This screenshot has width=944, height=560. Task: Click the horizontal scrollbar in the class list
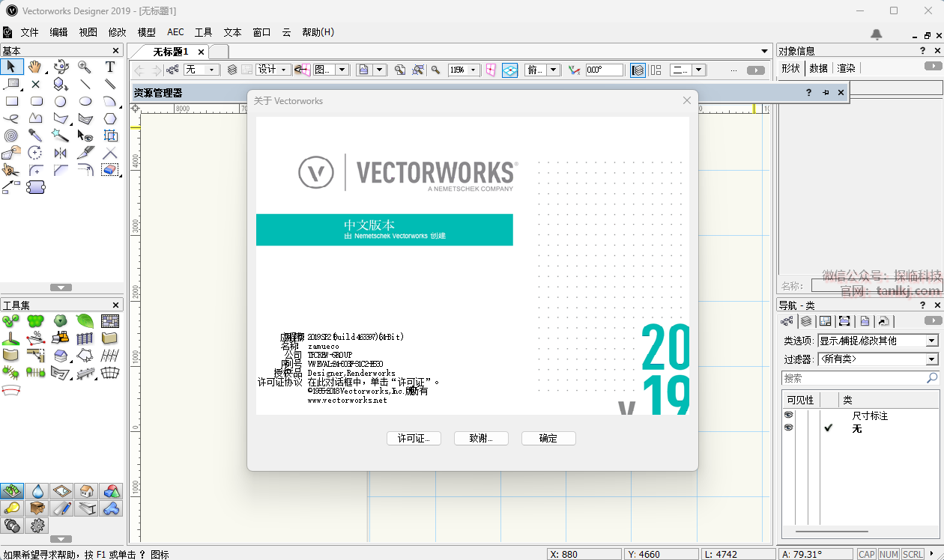click(x=832, y=532)
